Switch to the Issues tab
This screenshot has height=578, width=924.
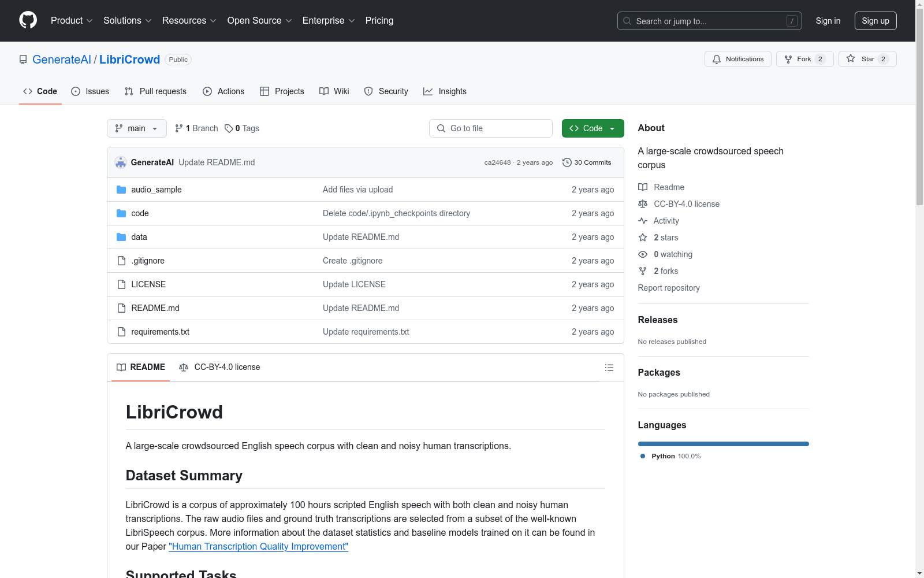coord(90,91)
